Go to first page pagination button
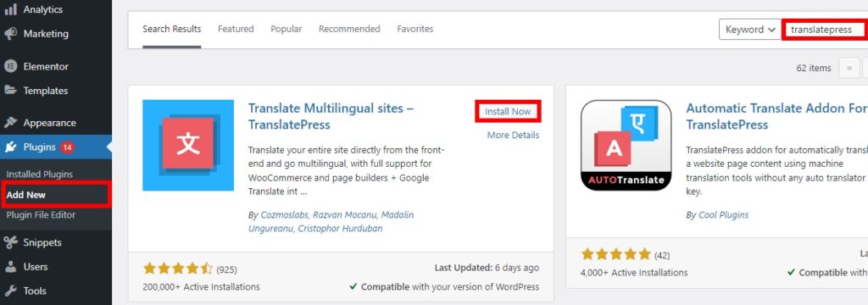This screenshot has height=305, width=868. (849, 68)
